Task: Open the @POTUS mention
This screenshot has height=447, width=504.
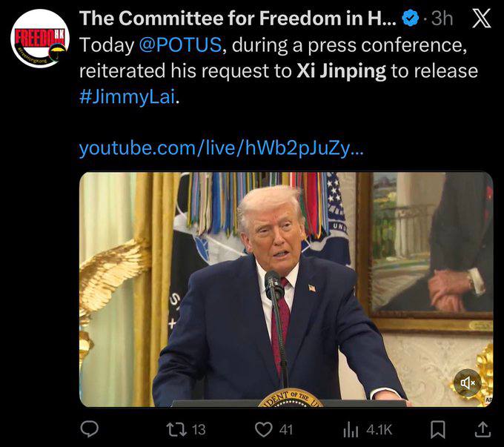Action: click(180, 44)
